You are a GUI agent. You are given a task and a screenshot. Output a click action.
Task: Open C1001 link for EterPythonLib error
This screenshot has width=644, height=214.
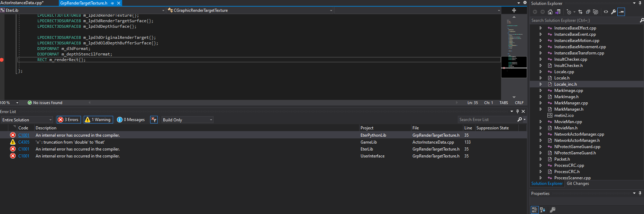click(x=24, y=135)
